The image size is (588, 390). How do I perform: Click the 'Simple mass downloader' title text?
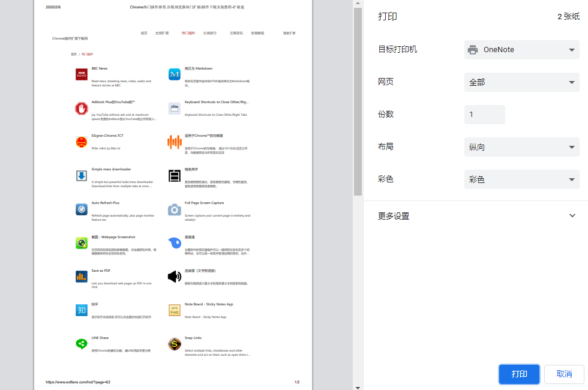(x=111, y=169)
